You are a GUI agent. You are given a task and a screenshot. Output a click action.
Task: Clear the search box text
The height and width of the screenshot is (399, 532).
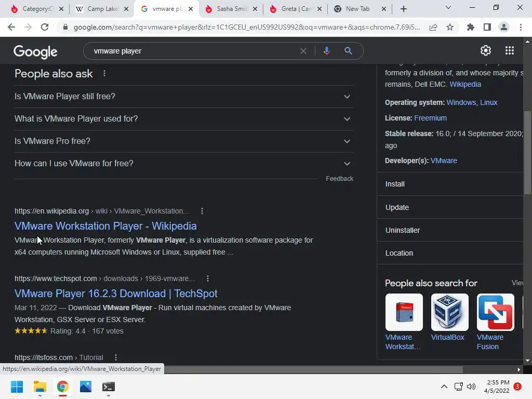[x=303, y=51]
